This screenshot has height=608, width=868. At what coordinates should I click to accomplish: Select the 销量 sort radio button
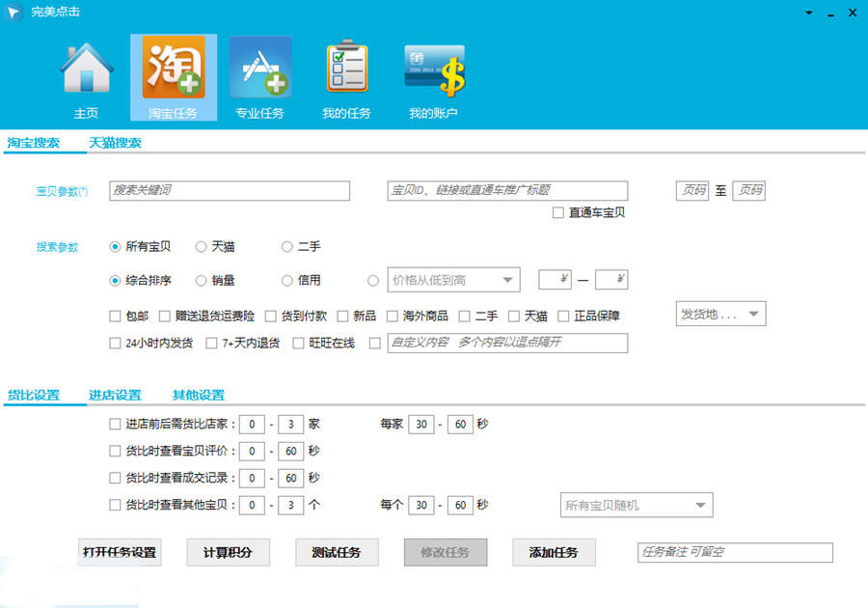coord(201,281)
